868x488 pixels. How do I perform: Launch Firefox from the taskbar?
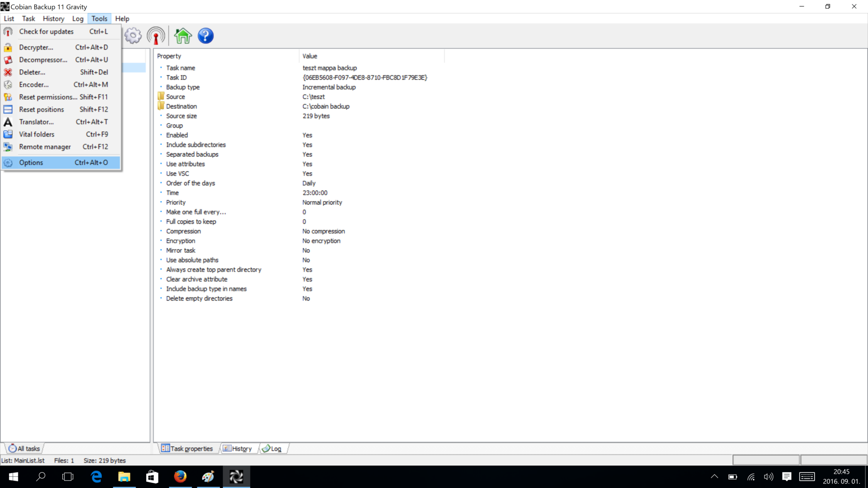(180, 477)
